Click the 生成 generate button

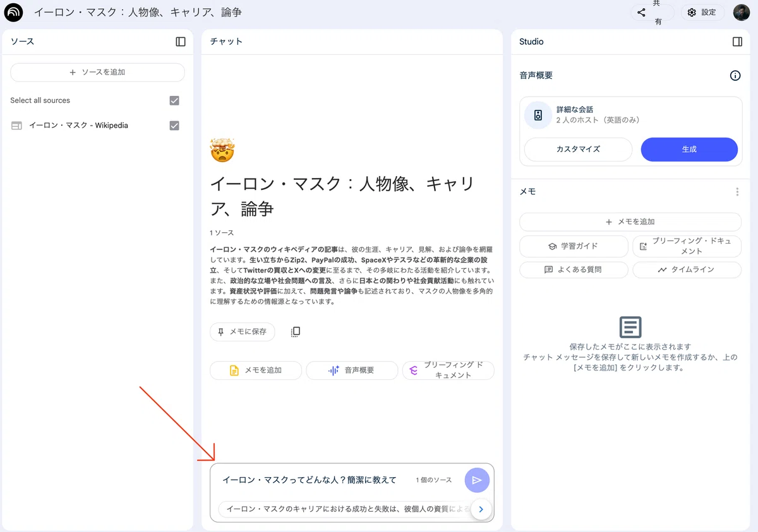(689, 150)
